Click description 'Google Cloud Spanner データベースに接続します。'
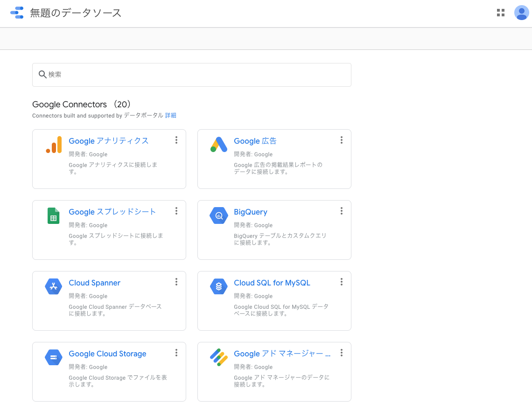 115,310
